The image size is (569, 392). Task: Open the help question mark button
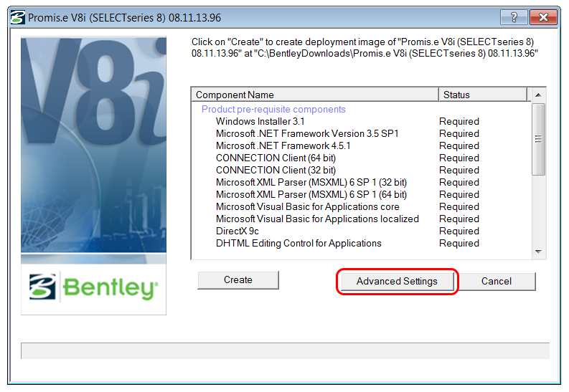[514, 17]
